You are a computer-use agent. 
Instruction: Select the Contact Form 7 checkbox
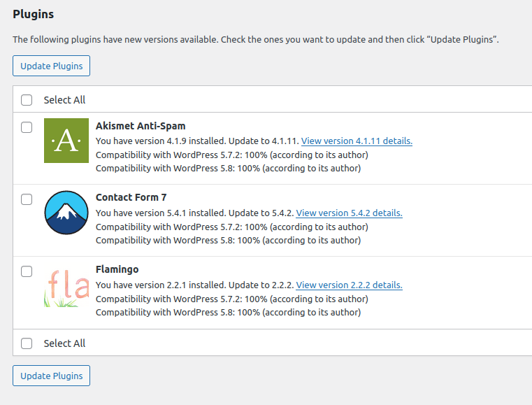tap(27, 199)
